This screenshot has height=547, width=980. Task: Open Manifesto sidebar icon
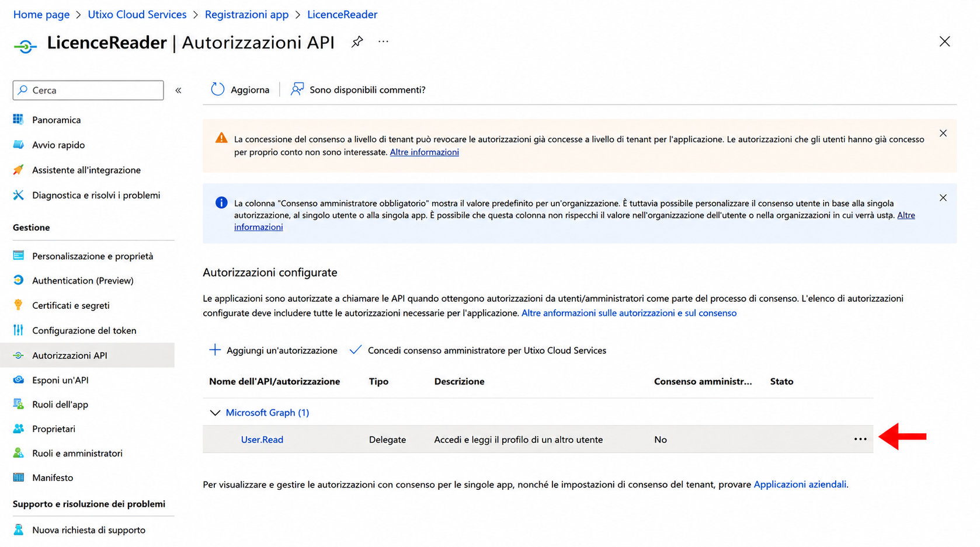(x=19, y=477)
